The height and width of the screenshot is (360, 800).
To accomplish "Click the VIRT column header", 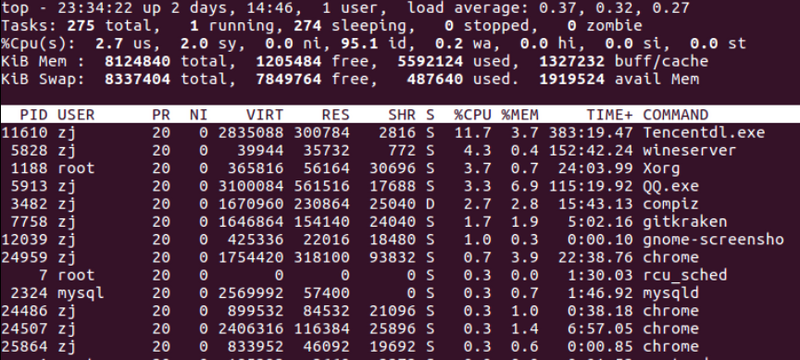I will tap(264, 115).
